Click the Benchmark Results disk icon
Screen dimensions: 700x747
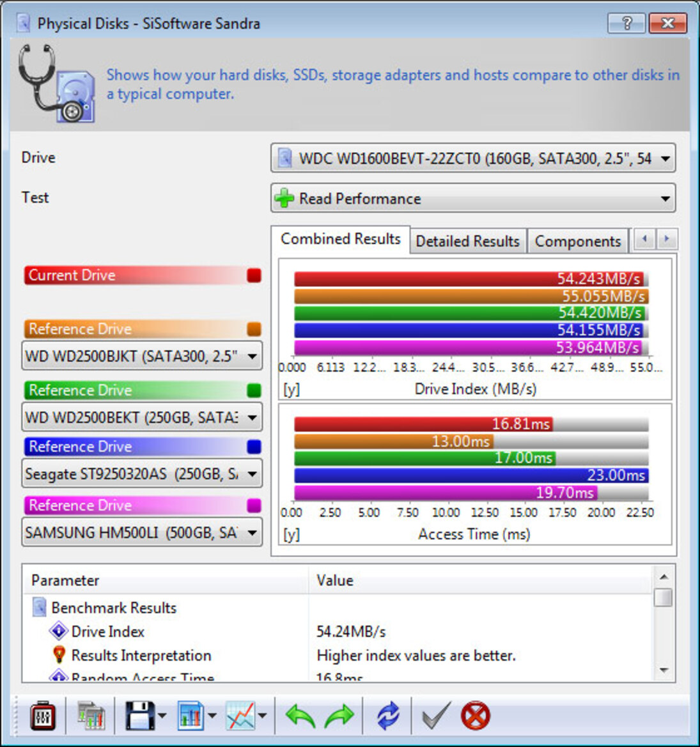click(x=39, y=608)
